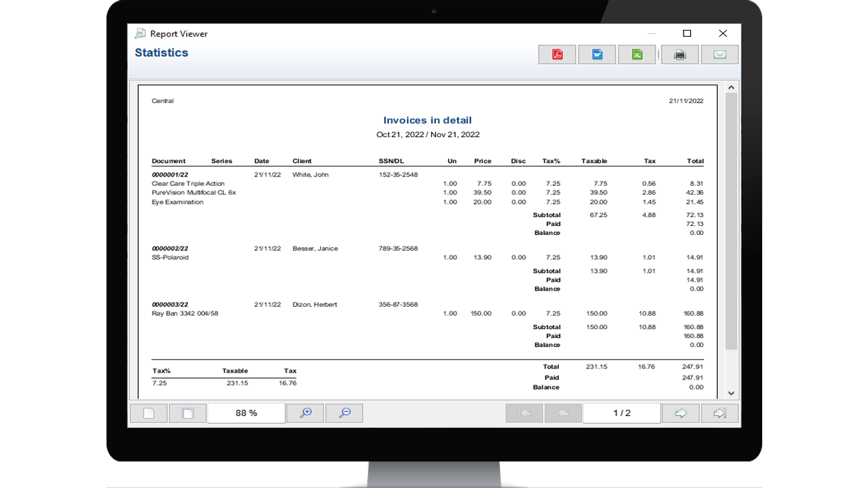Send the report by email
This screenshot has height=488, width=868.
pyautogui.click(x=719, y=55)
